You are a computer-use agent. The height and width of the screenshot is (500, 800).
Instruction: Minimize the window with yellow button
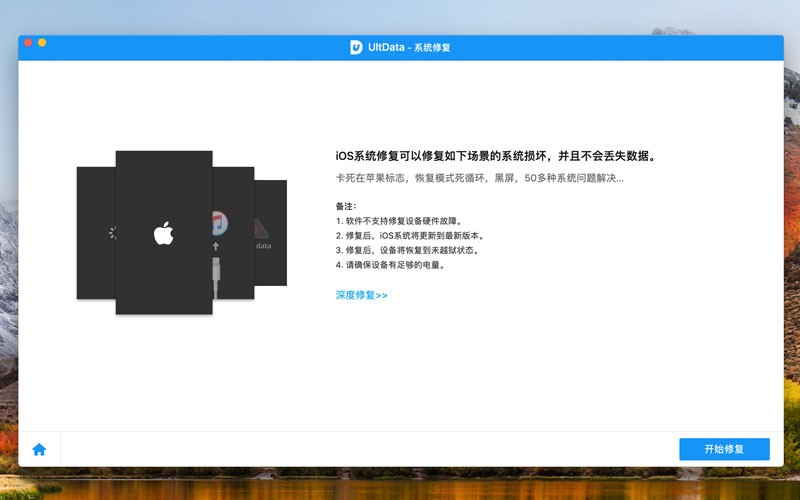point(42,42)
